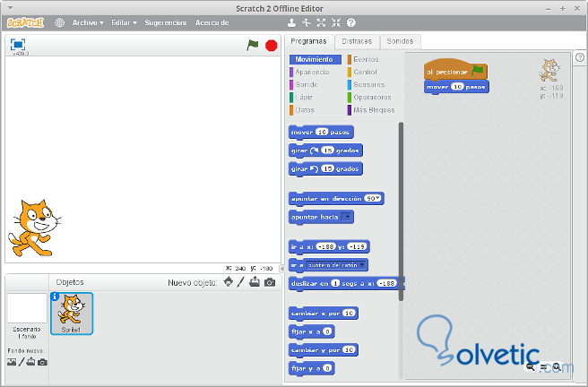588x387 pixels.
Task: Open window menu arrow in title bar
Action: (x=11, y=8)
